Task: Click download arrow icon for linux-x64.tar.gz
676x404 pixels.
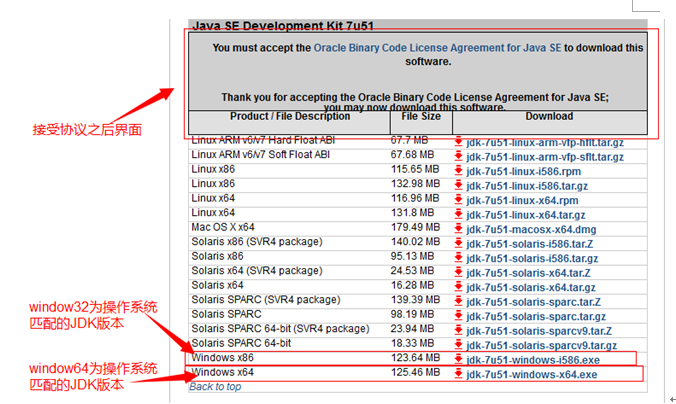Action: coord(458,214)
